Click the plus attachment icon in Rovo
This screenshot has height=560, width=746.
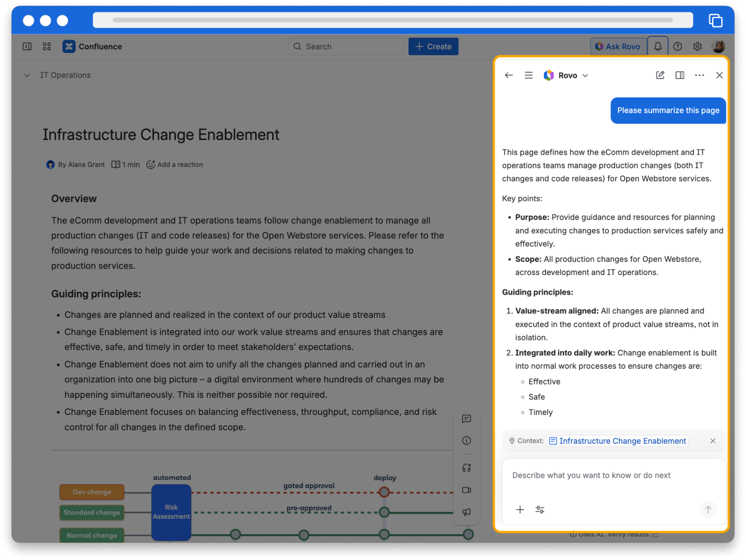click(x=520, y=510)
